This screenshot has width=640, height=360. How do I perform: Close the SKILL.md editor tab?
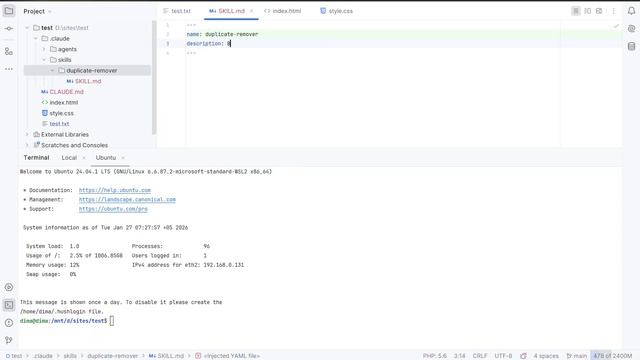click(x=251, y=11)
